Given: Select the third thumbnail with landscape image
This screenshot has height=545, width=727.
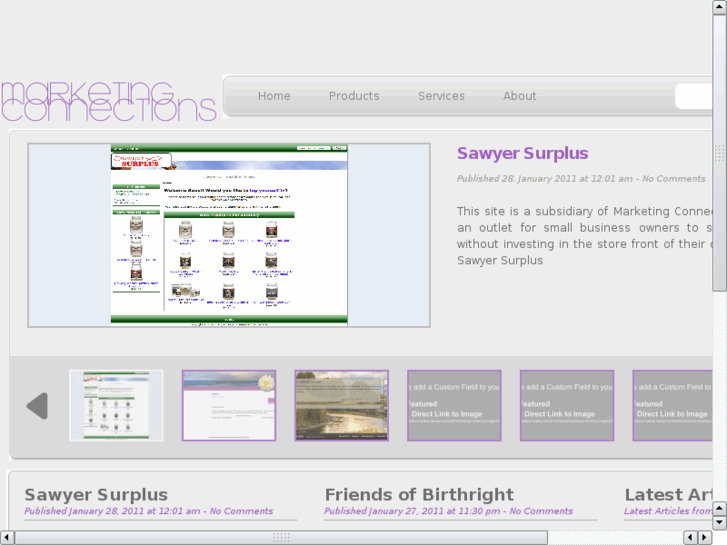Looking at the screenshot, I should coord(342,405).
